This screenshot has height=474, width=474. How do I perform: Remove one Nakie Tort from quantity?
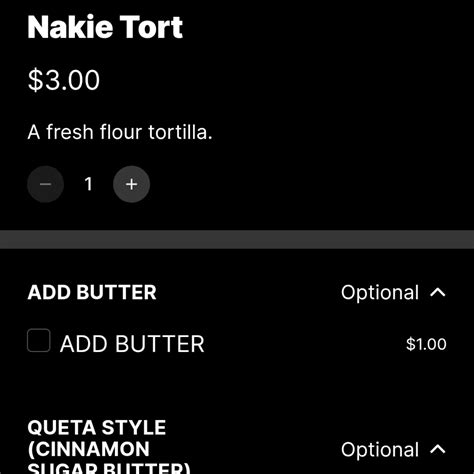pos(45,184)
